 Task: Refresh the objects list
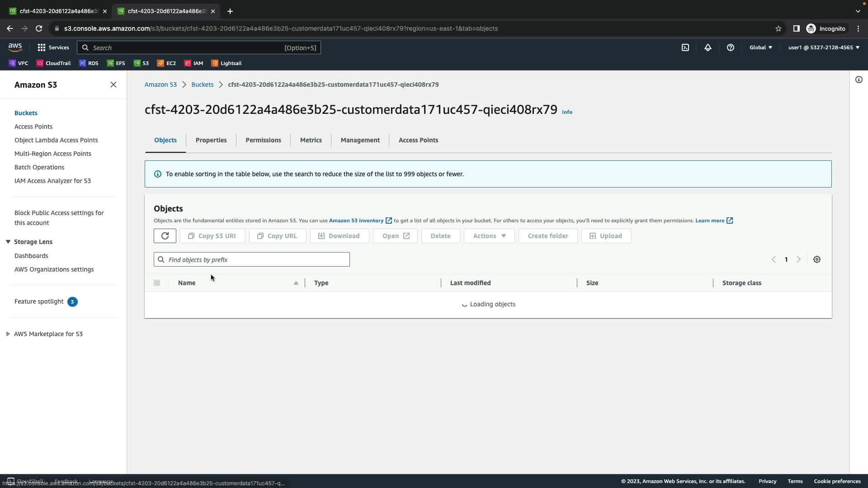[165, 236]
